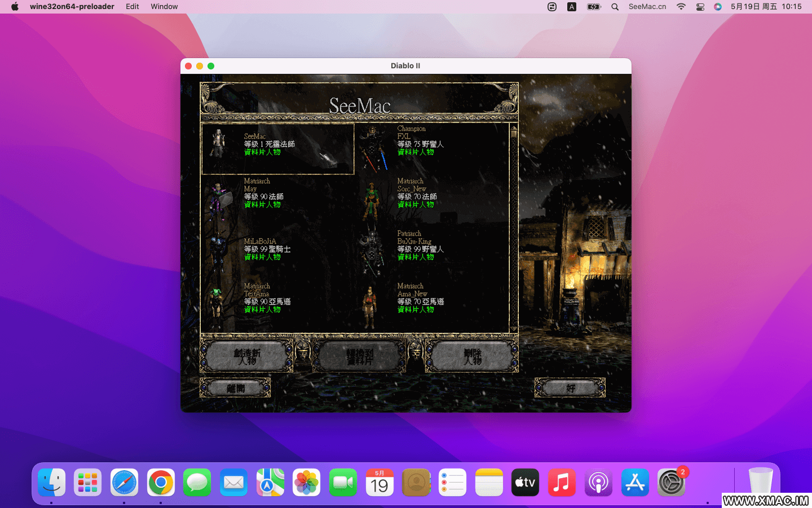This screenshot has width=812, height=508.
Task: Select the MiLaBoJiA paladin character
Action: (278, 253)
